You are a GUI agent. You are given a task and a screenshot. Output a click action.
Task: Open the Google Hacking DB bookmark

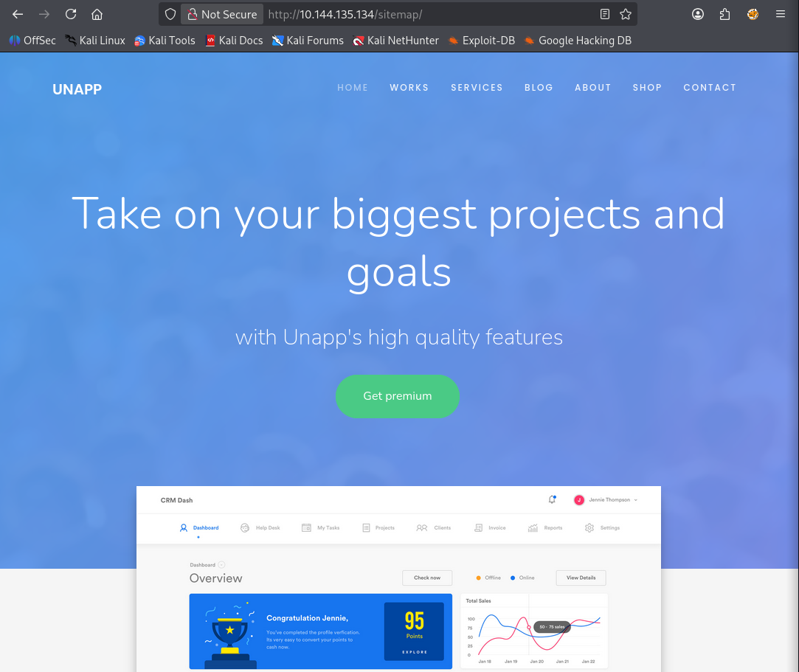578,41
